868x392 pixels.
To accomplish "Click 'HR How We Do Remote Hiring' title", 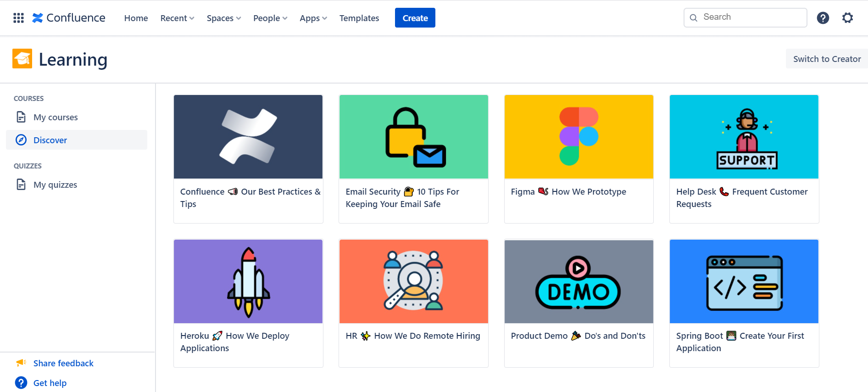I will coord(413,336).
